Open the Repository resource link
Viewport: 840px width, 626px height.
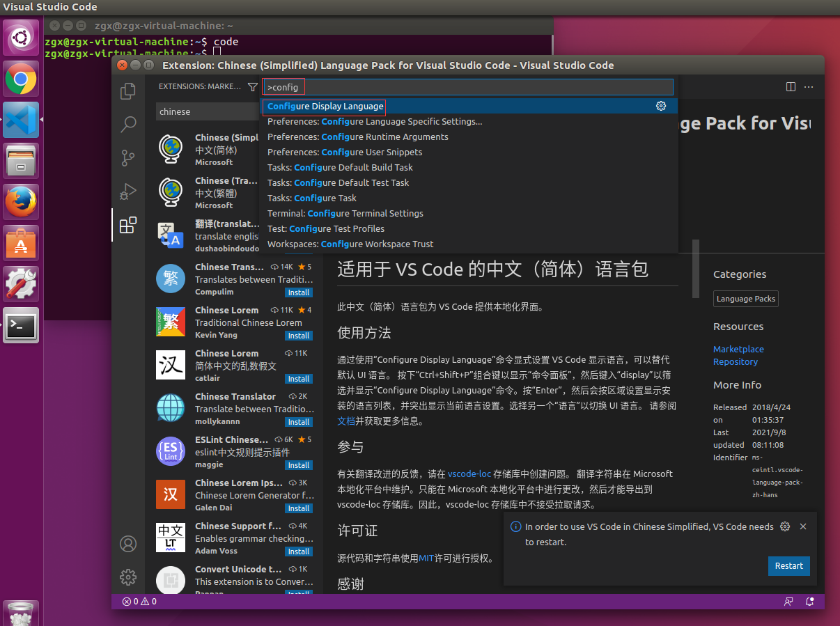[x=736, y=361]
